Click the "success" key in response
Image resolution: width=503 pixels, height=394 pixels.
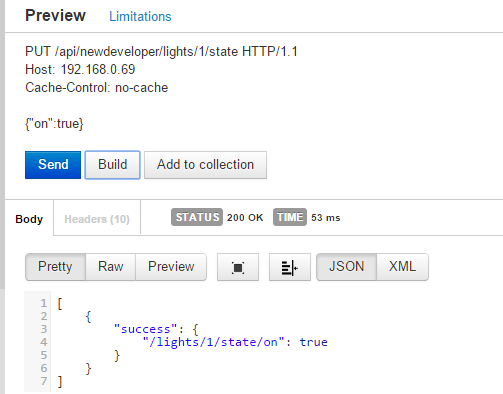145,329
